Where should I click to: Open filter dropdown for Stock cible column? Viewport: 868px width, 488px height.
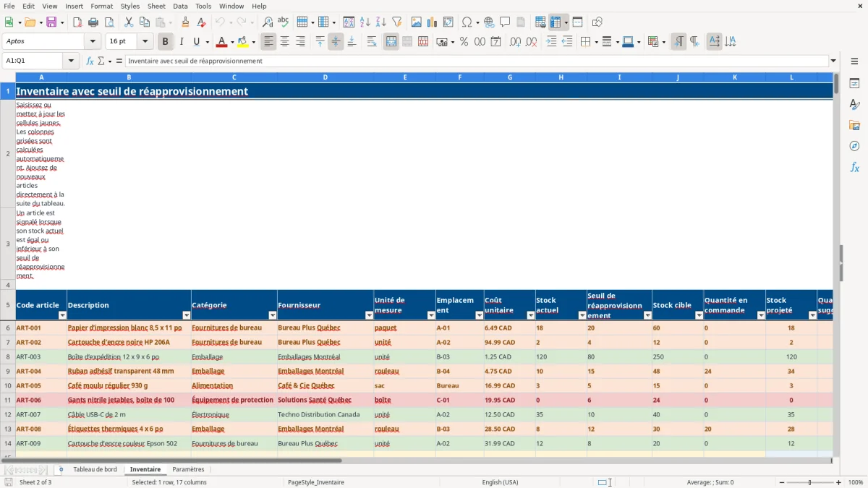pos(699,315)
